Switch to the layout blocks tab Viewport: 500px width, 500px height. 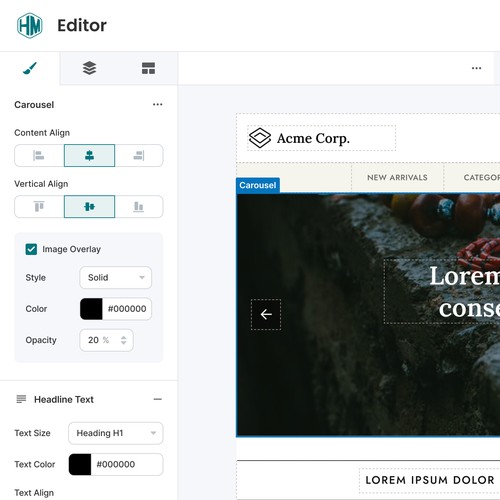click(x=148, y=68)
